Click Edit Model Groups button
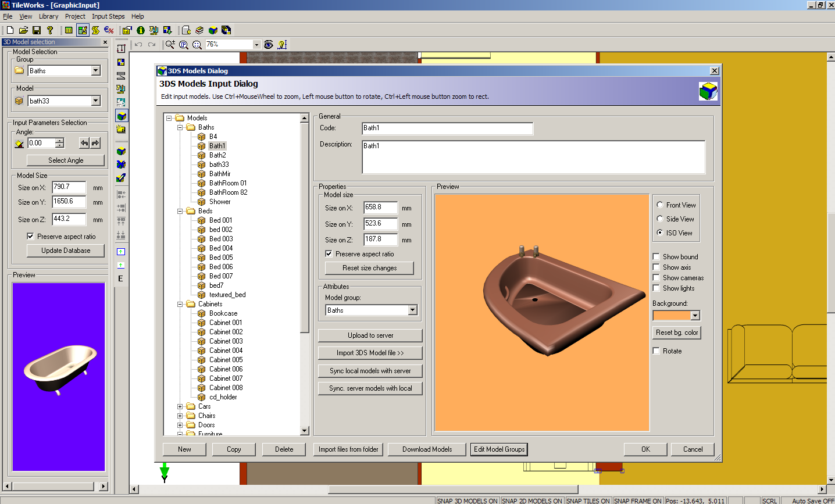The height and width of the screenshot is (504, 835). (x=499, y=449)
